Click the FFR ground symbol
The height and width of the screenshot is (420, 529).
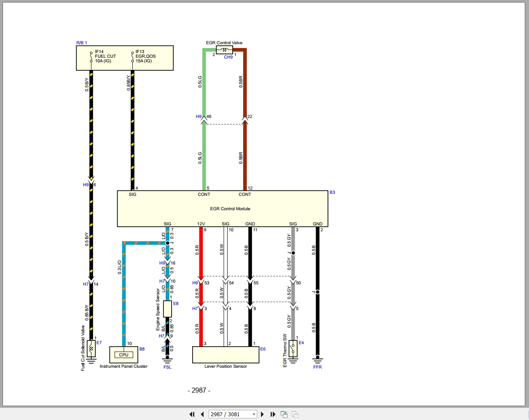[317, 360]
